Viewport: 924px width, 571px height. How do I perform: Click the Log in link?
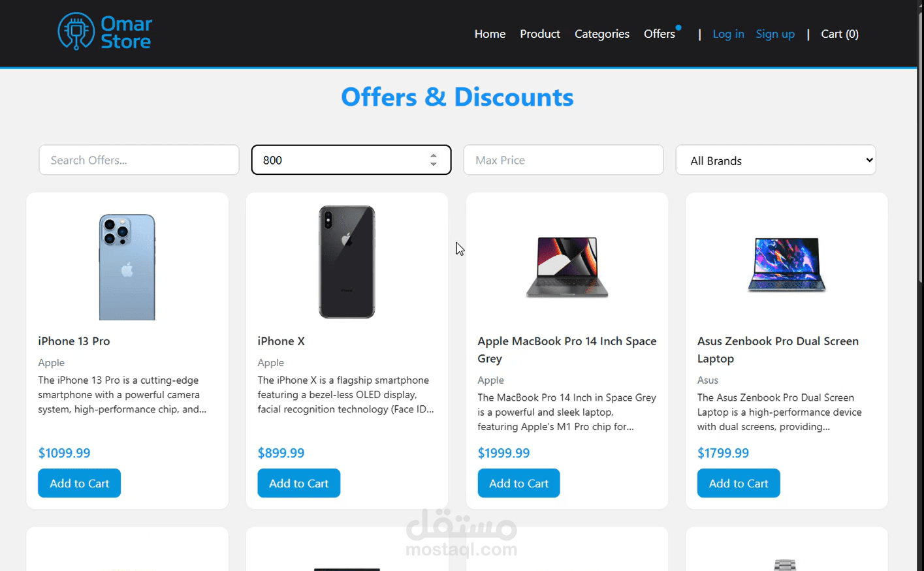click(728, 33)
